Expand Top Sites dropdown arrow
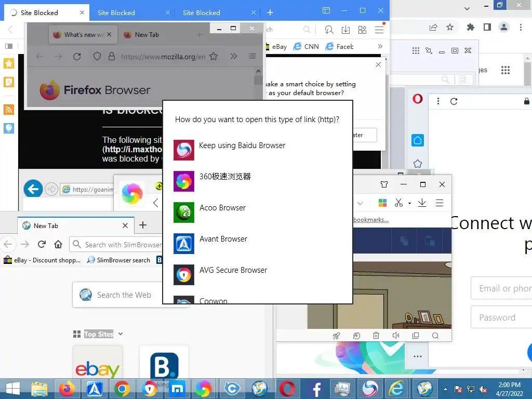 pyautogui.click(x=121, y=334)
